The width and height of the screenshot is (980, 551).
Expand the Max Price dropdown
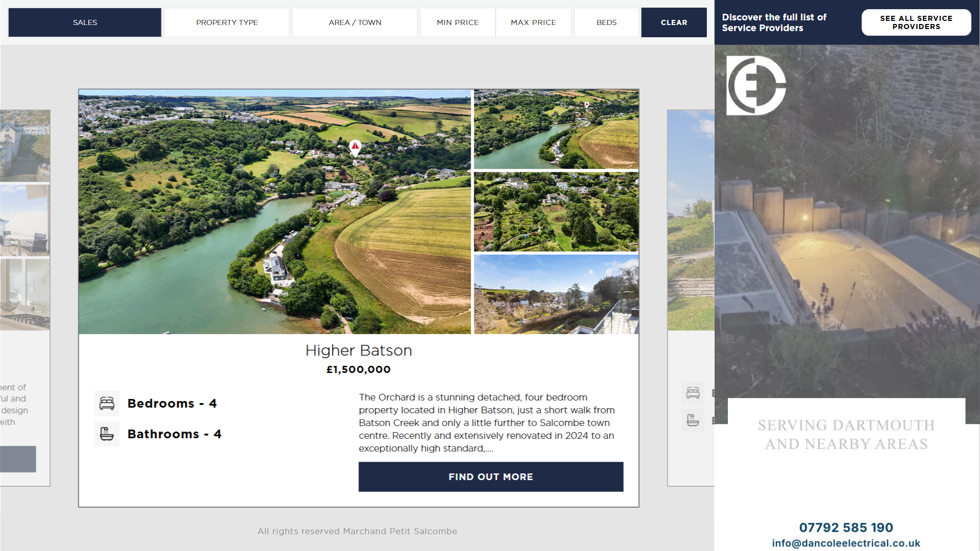(x=533, y=22)
